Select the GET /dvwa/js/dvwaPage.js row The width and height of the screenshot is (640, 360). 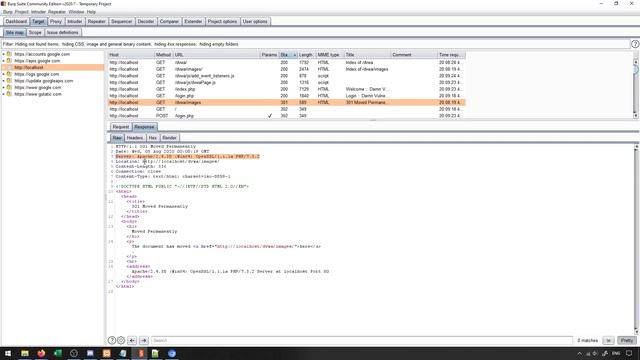pyautogui.click(x=287, y=82)
